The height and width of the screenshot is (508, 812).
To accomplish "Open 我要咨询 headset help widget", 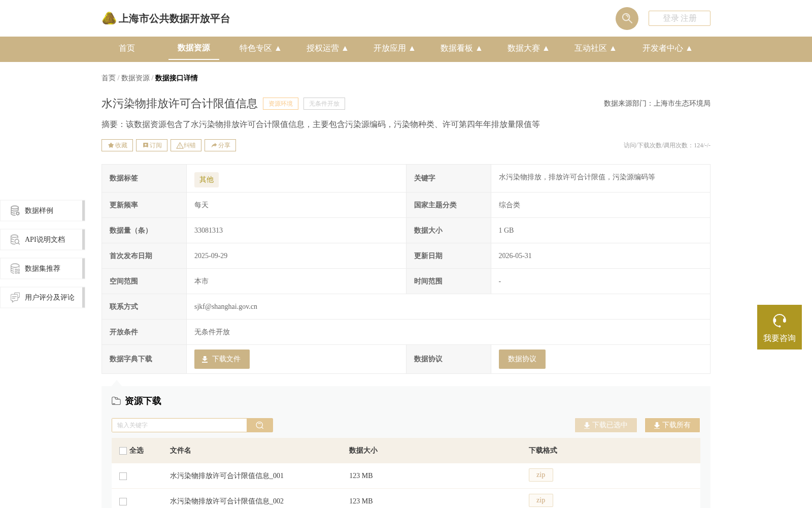I will coord(780,327).
